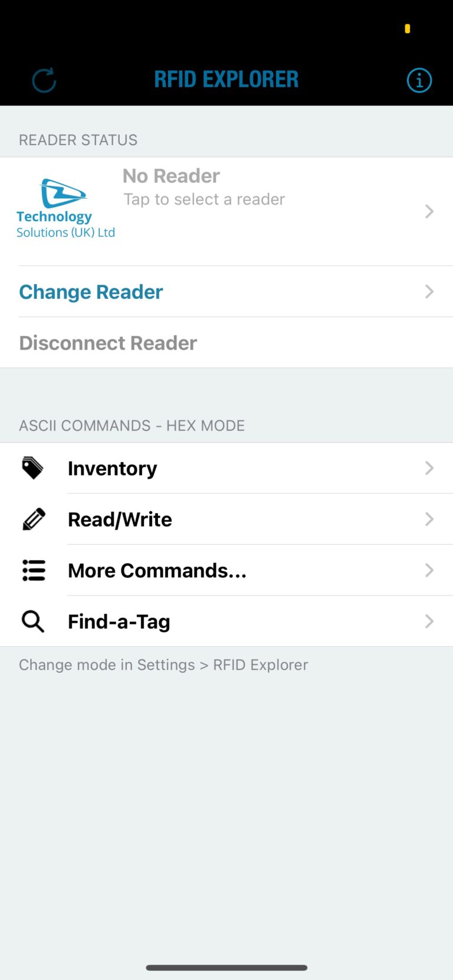Tap the Change mode in Settings hint text
The image size is (453, 980).
click(x=163, y=665)
